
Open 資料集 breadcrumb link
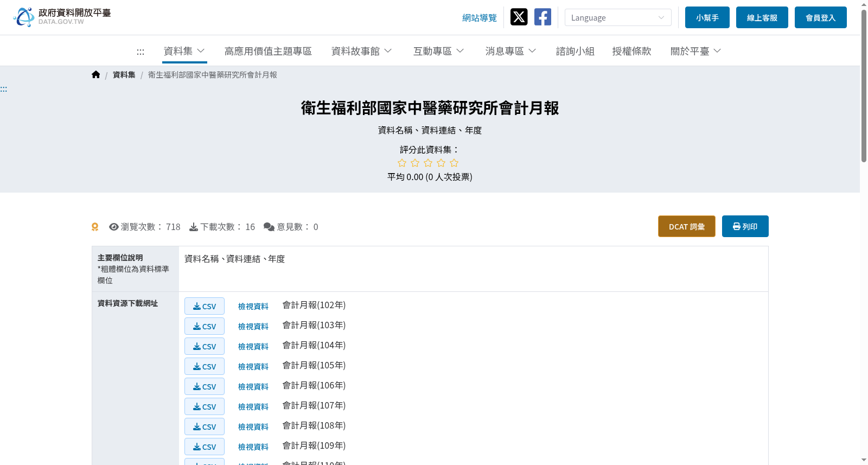(124, 75)
